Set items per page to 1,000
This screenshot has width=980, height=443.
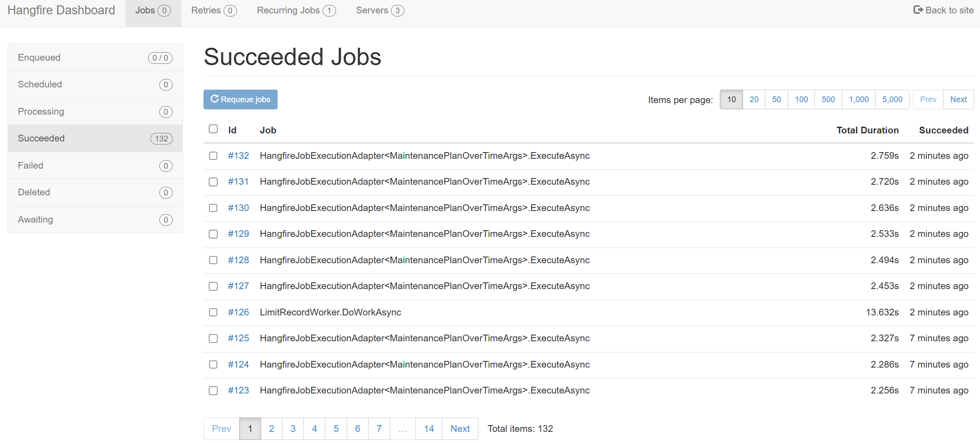pyautogui.click(x=859, y=99)
